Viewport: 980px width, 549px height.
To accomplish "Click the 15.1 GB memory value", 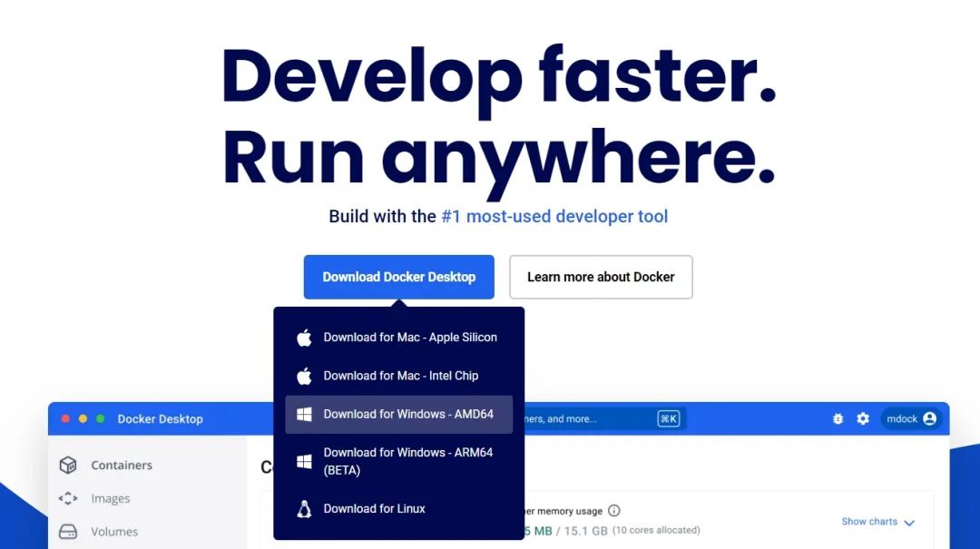I will [585, 531].
